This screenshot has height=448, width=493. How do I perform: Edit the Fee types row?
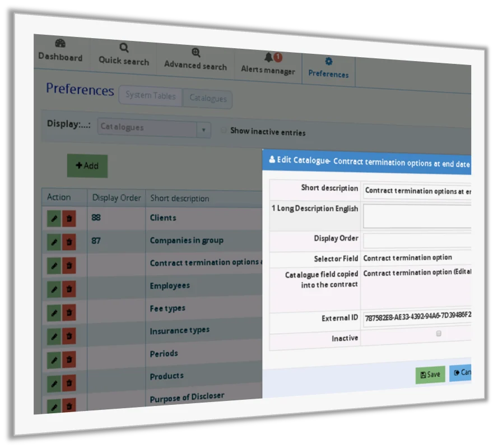[x=54, y=313]
